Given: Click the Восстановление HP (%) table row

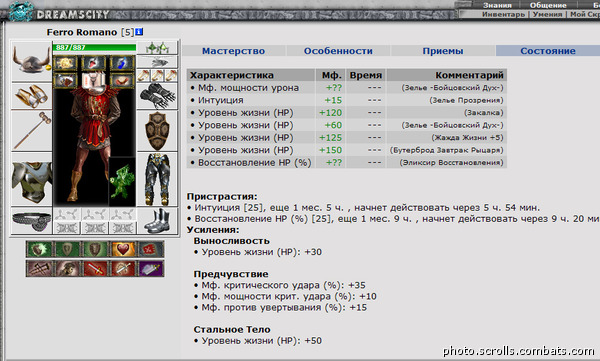Looking at the screenshot, I should [x=347, y=162].
